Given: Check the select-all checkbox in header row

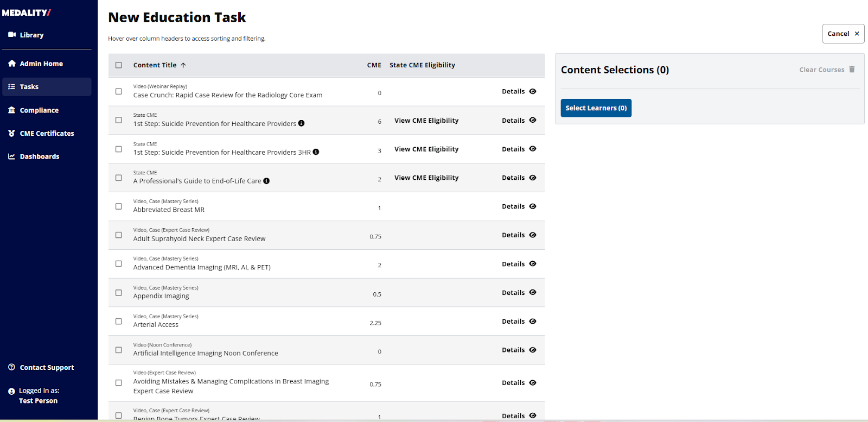Looking at the screenshot, I should [x=119, y=65].
